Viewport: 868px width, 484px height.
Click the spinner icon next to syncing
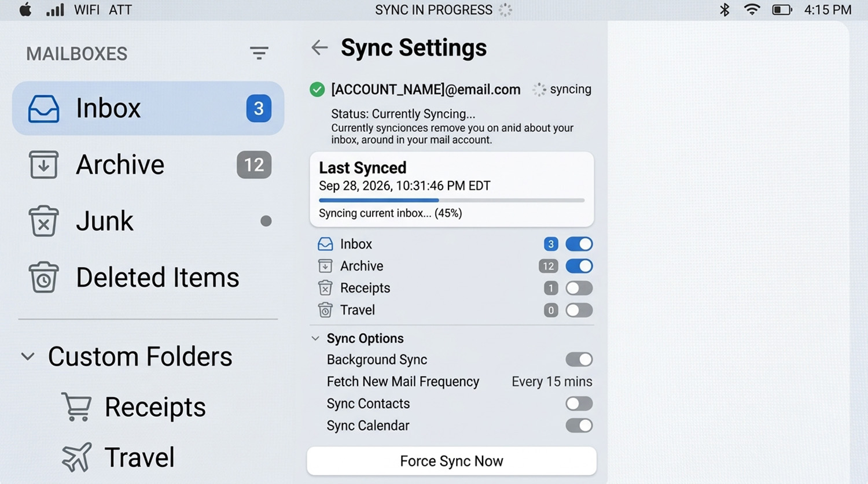pos(539,89)
